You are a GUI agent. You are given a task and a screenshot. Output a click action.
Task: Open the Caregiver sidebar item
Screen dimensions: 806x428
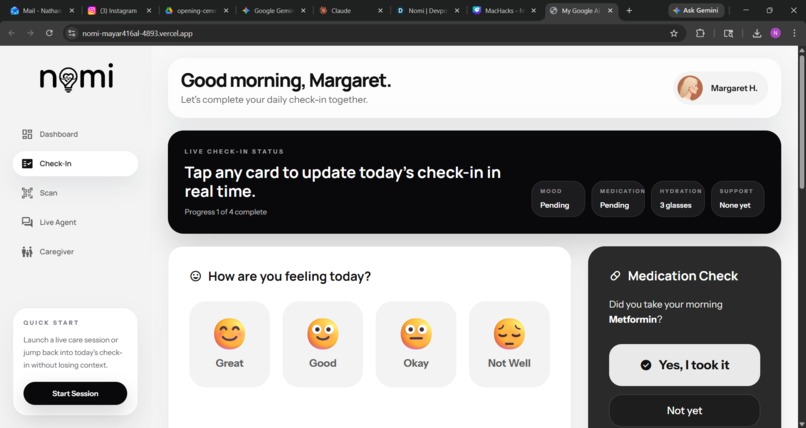coord(75,251)
